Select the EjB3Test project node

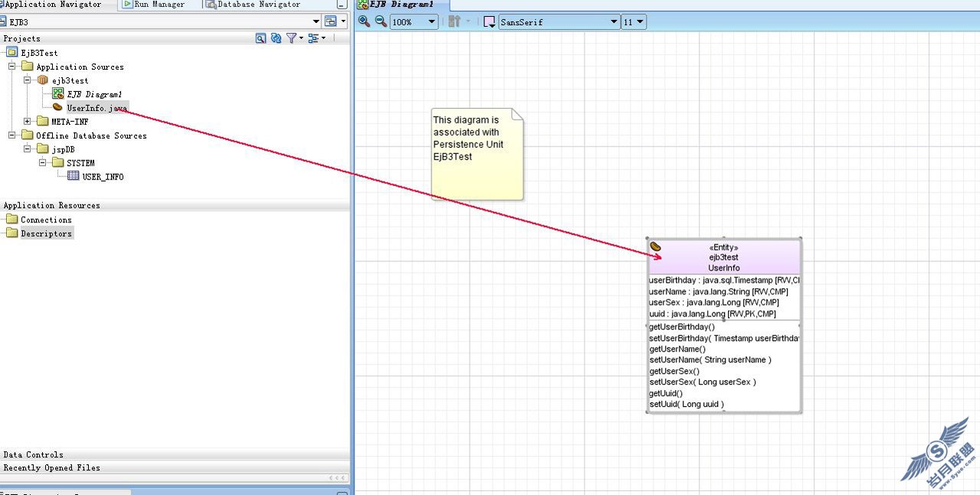pos(39,53)
